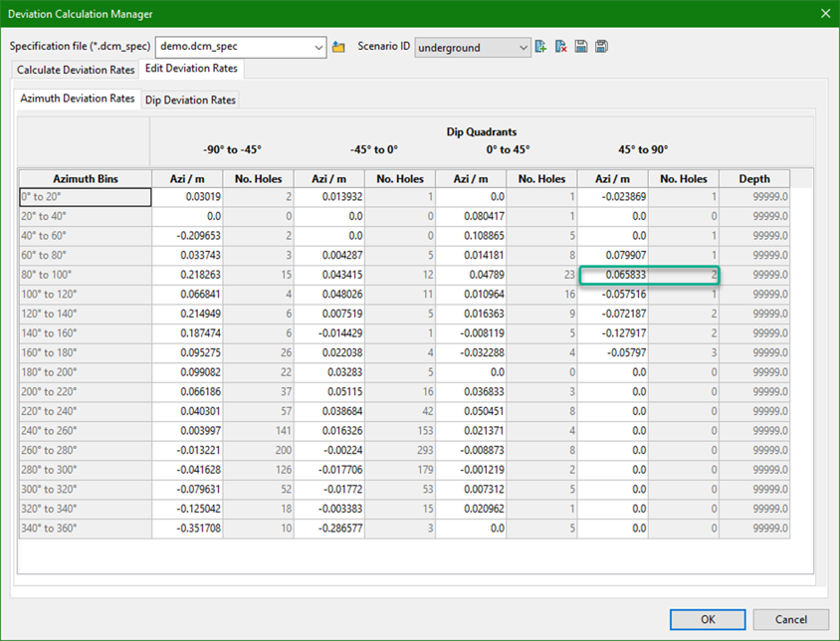Click the Azimuth Bins column header
840x641 pixels.
click(85, 179)
